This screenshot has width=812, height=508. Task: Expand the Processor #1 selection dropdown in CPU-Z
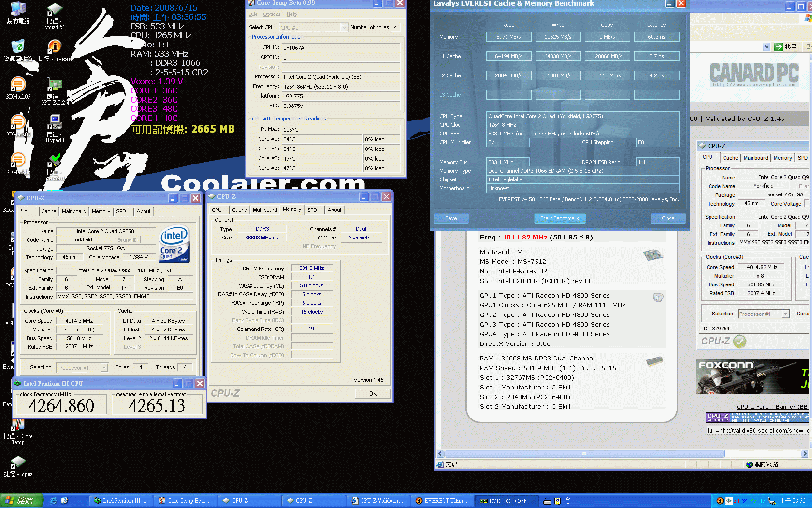(104, 368)
